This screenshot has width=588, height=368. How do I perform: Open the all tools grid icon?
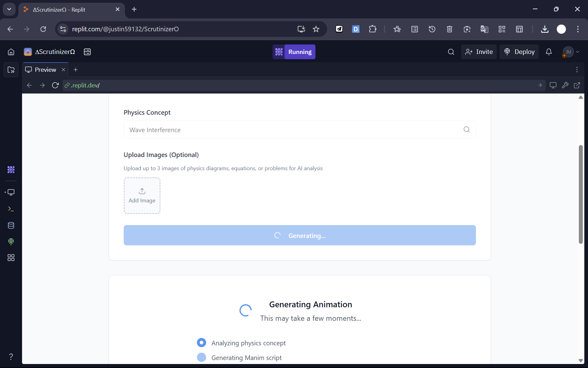11,258
